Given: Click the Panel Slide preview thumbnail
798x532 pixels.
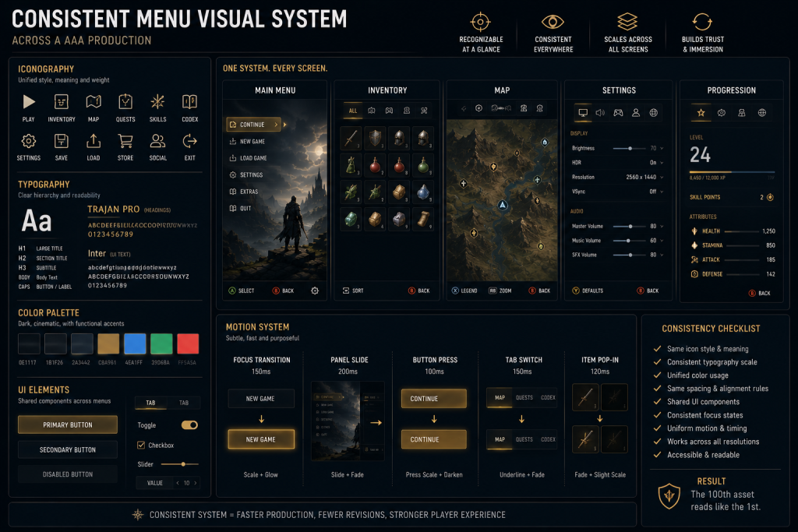Looking at the screenshot, I should (348, 421).
